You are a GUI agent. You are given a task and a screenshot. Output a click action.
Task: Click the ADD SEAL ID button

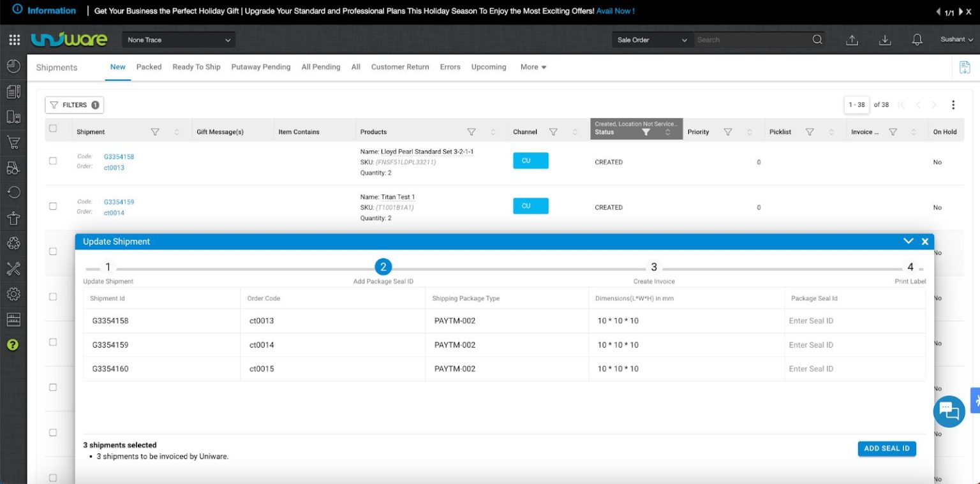887,449
